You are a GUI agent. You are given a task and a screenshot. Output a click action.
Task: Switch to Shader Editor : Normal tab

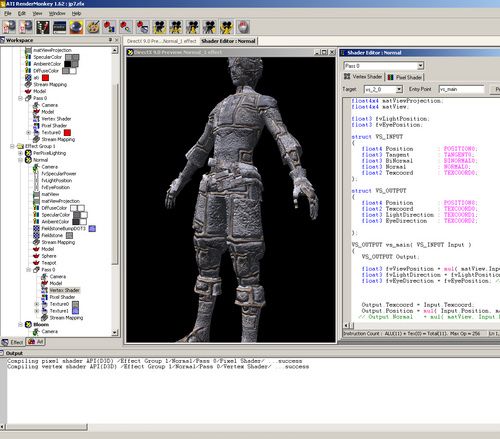[x=228, y=41]
